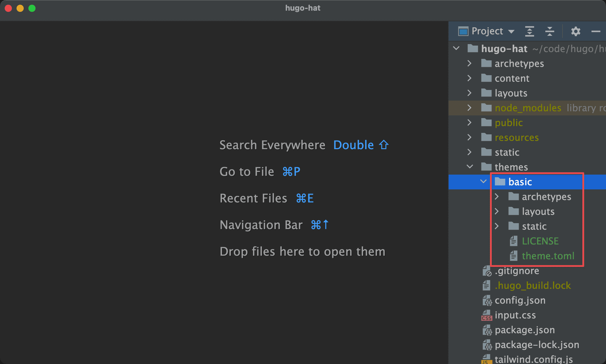606x364 pixels.
Task: Expand the top-level static folder
Action: [470, 152]
